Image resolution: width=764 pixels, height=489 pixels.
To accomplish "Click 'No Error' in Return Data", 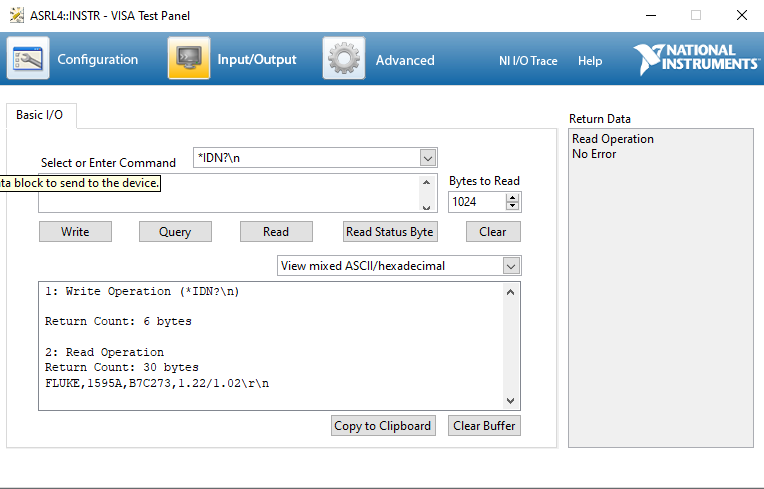I will 594,154.
